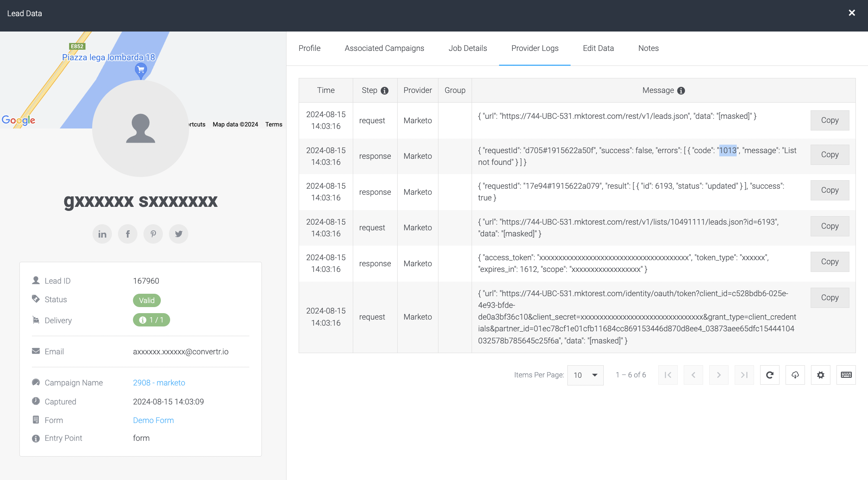The height and width of the screenshot is (480, 868).
Task: Open the LinkedIn social icon
Action: tap(102, 234)
